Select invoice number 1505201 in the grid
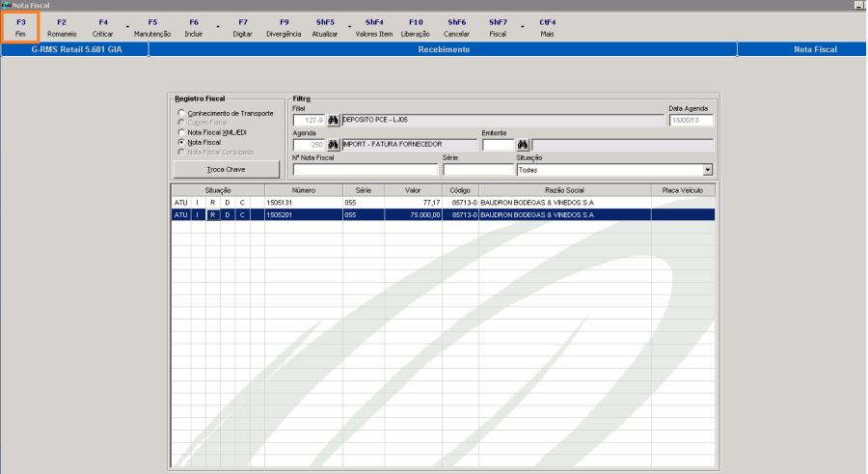868x474 pixels. 304,214
